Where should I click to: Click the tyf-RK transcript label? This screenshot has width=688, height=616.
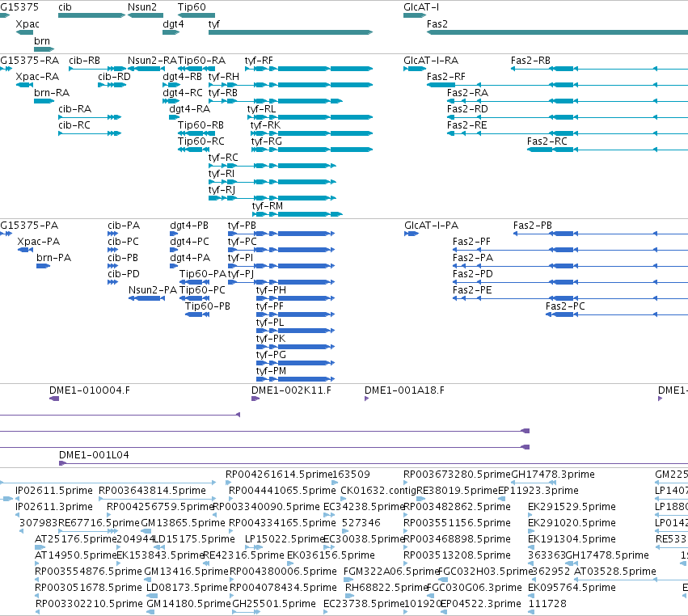[265, 125]
